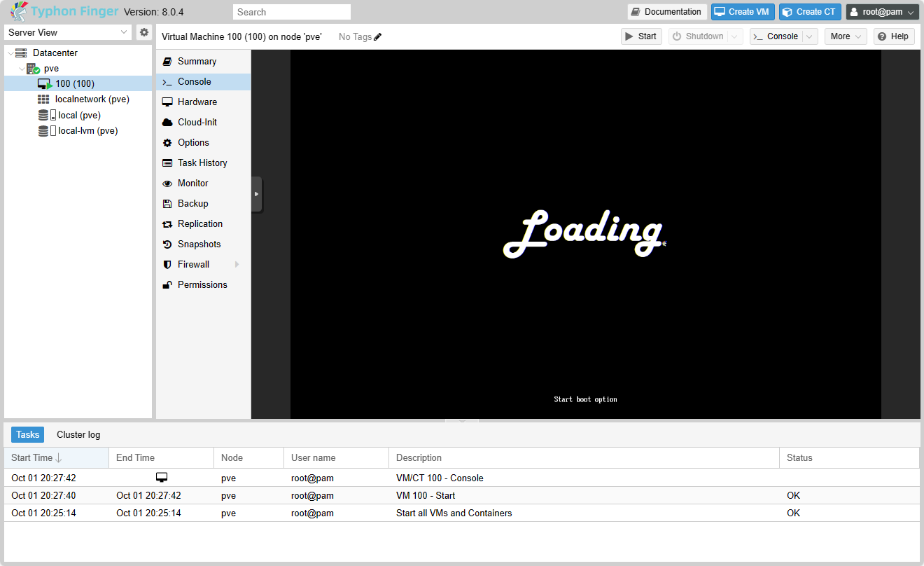Screen dimensions: 924x566
Task: Collapse the console side panel handle
Action: [256, 194]
